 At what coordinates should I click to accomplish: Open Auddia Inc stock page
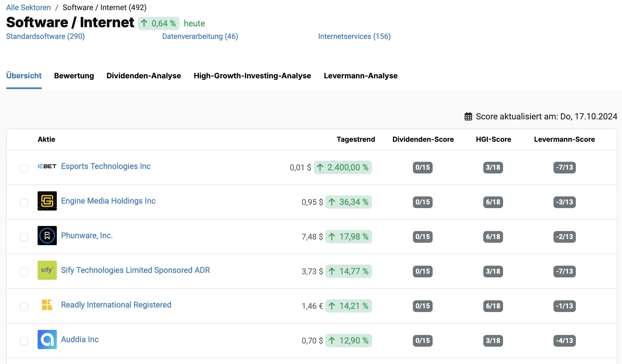click(x=80, y=339)
